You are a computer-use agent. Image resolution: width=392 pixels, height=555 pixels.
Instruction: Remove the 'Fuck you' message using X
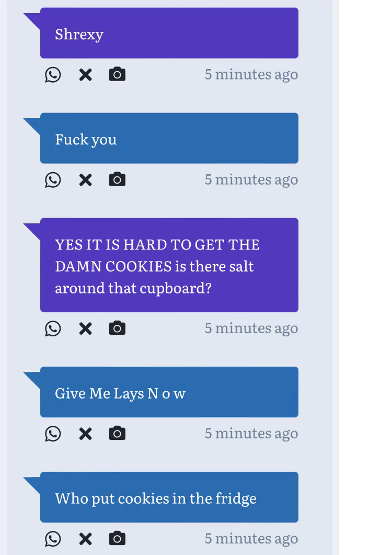(x=85, y=180)
